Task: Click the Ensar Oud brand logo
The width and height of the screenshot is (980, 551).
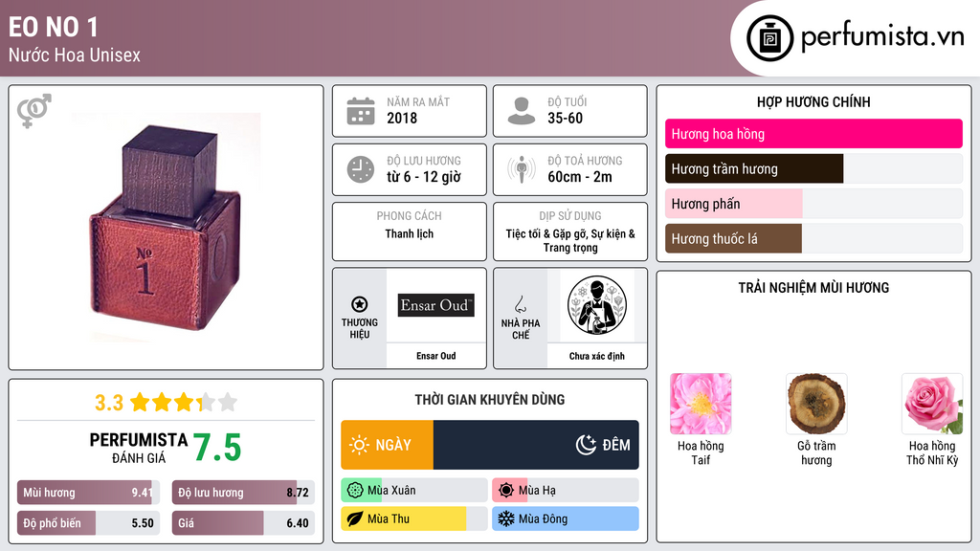Action: [x=436, y=305]
